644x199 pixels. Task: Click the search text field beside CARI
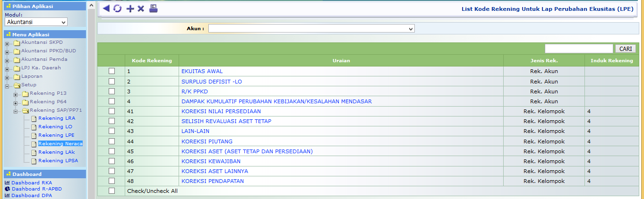[x=578, y=49]
